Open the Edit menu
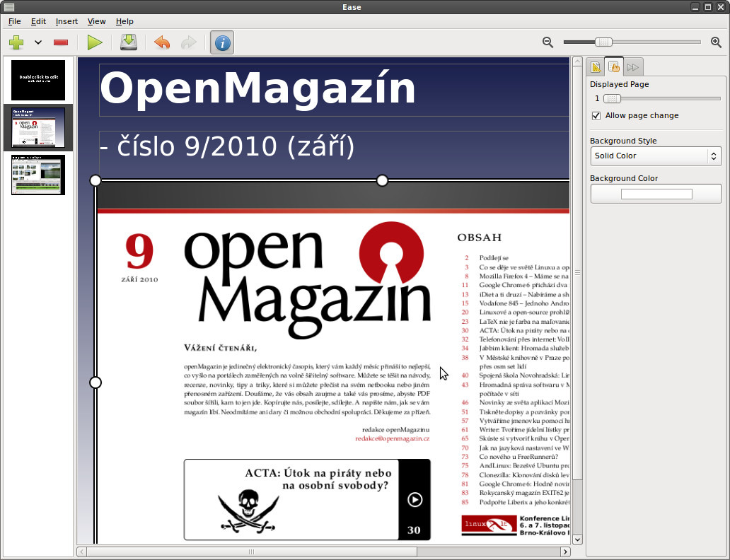 coord(38,21)
